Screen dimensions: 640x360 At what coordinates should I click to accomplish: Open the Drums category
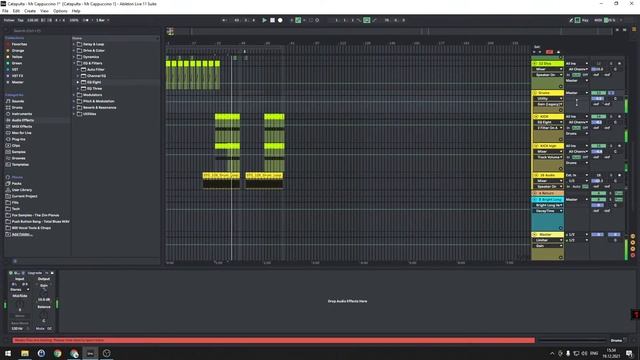(17, 107)
